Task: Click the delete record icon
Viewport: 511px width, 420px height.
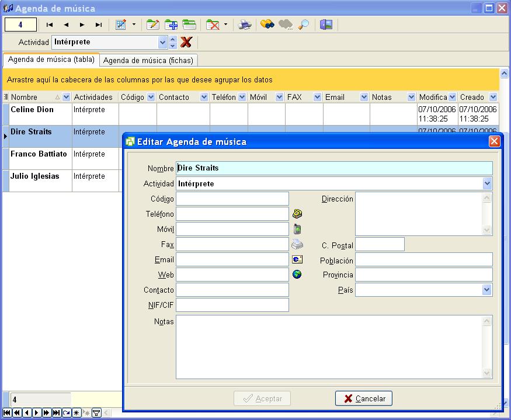Action: [x=213, y=25]
